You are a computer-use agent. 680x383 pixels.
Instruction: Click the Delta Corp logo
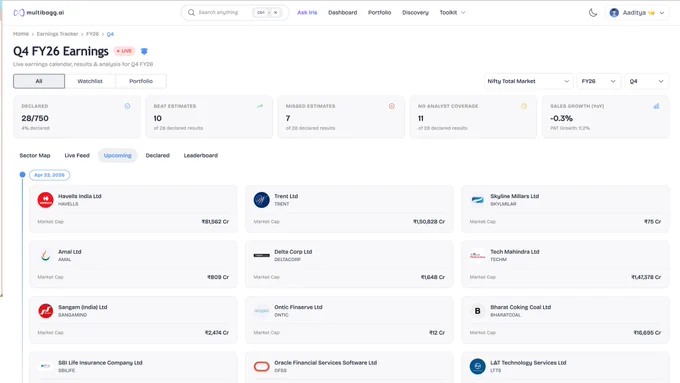[262, 255]
